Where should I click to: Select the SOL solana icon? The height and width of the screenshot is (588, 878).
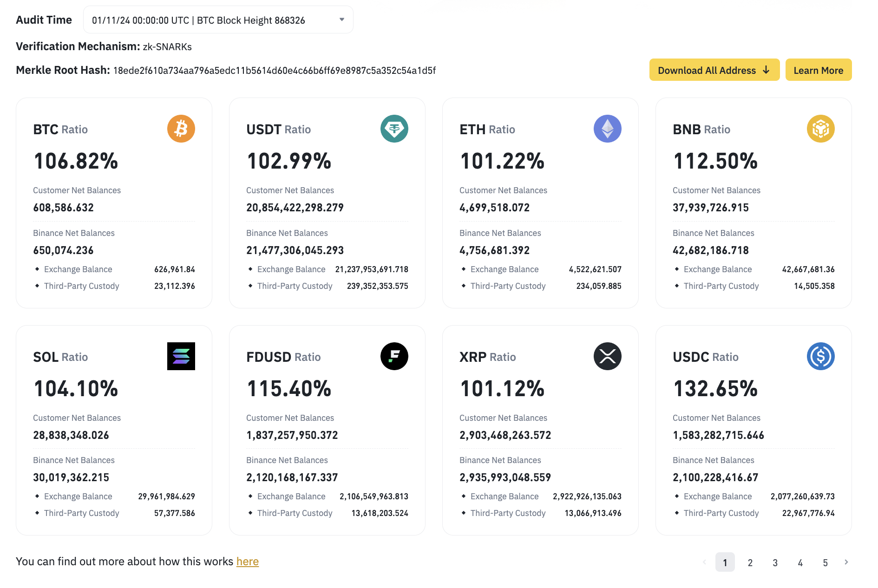pyautogui.click(x=181, y=356)
